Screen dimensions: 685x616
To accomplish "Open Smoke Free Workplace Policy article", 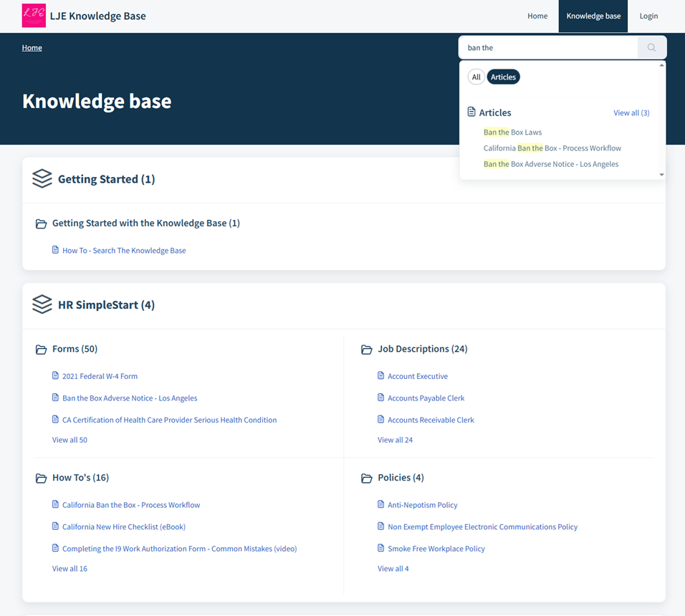I will (436, 549).
